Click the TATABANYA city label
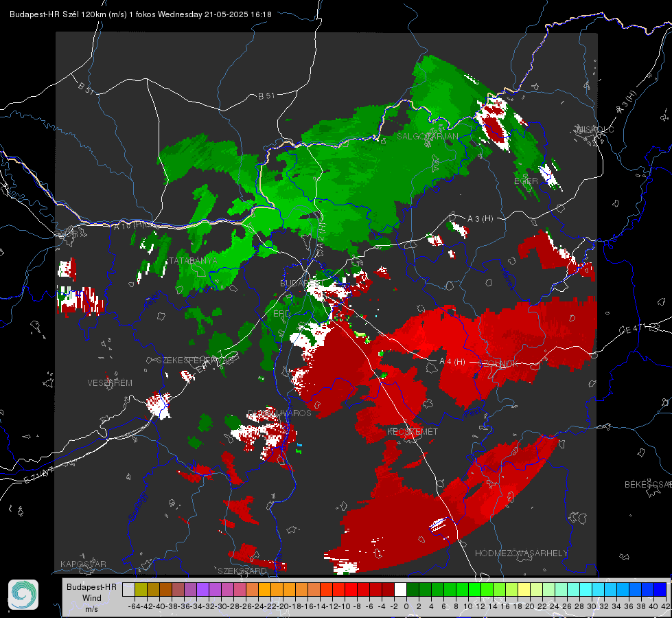 [x=192, y=261]
